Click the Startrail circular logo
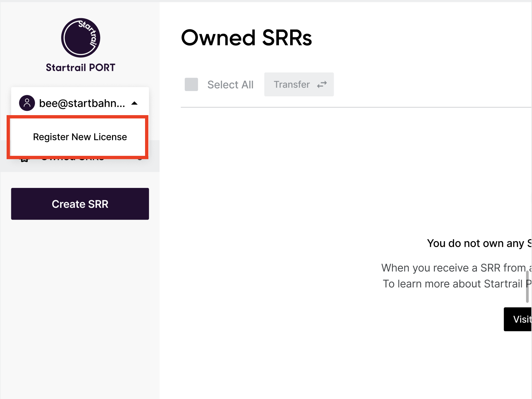Viewport: 532px width, 399px height. 80,38
